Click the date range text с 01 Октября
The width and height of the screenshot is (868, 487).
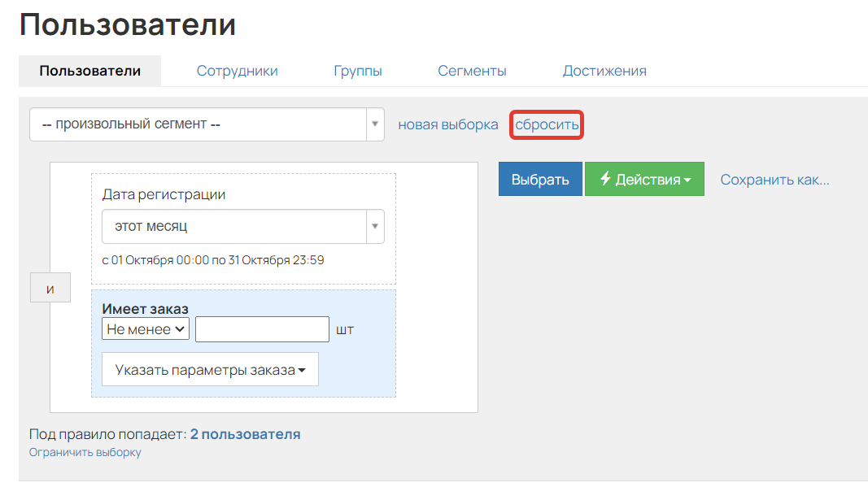[x=213, y=260]
